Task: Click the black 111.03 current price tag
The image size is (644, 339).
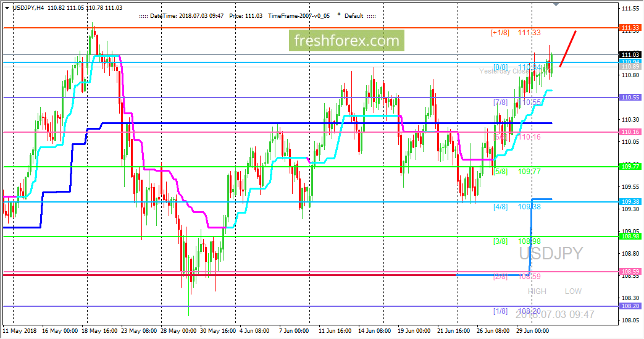Action: click(x=630, y=54)
